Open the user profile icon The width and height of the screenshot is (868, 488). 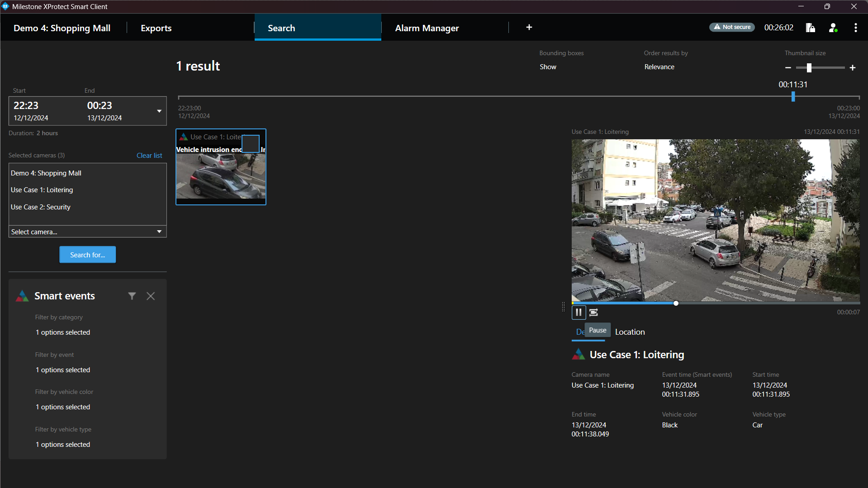coord(833,28)
